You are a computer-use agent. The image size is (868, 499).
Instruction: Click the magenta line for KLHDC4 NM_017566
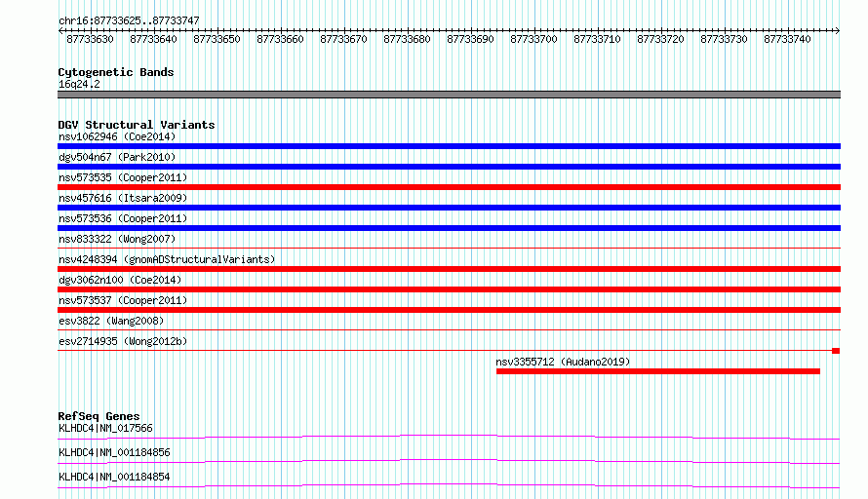[449, 437]
